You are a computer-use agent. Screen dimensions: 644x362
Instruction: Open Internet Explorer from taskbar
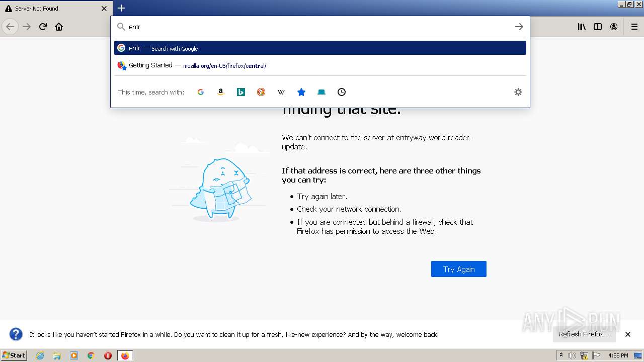pyautogui.click(x=40, y=355)
